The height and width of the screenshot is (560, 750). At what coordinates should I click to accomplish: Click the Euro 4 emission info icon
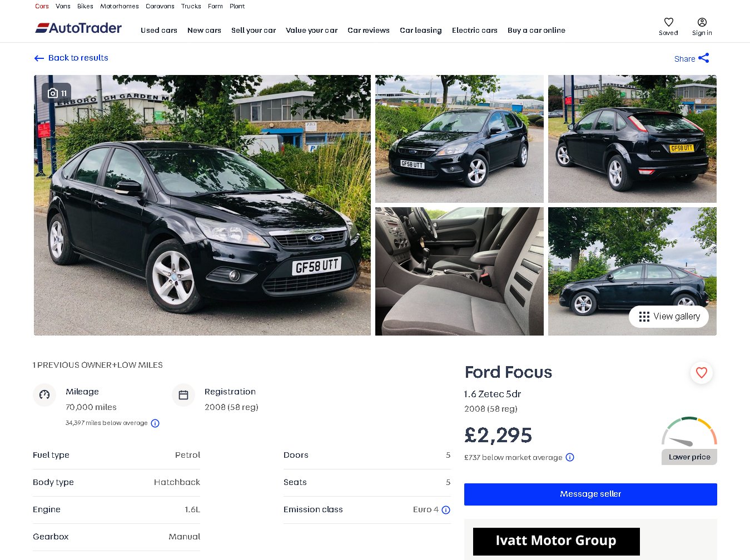click(x=446, y=510)
